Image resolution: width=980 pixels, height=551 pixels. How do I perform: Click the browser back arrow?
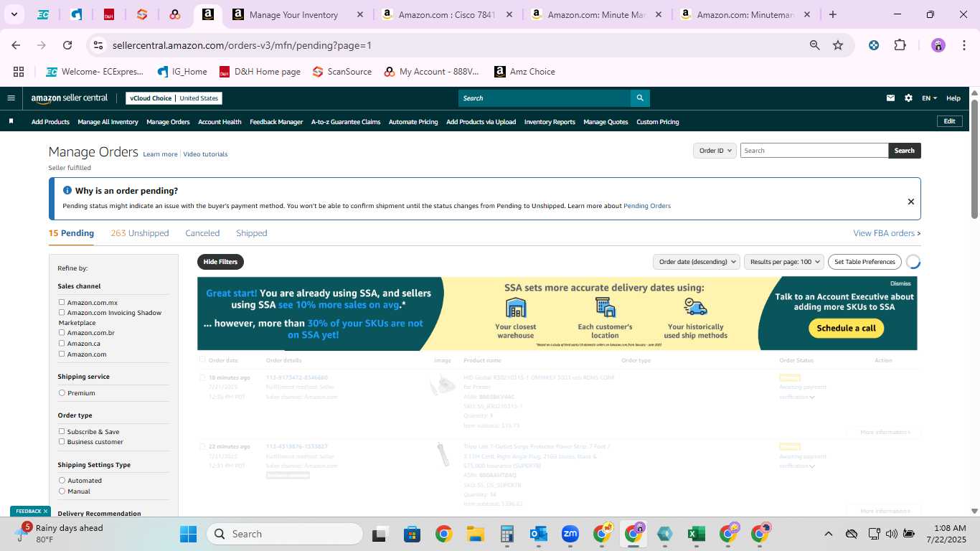coord(16,45)
